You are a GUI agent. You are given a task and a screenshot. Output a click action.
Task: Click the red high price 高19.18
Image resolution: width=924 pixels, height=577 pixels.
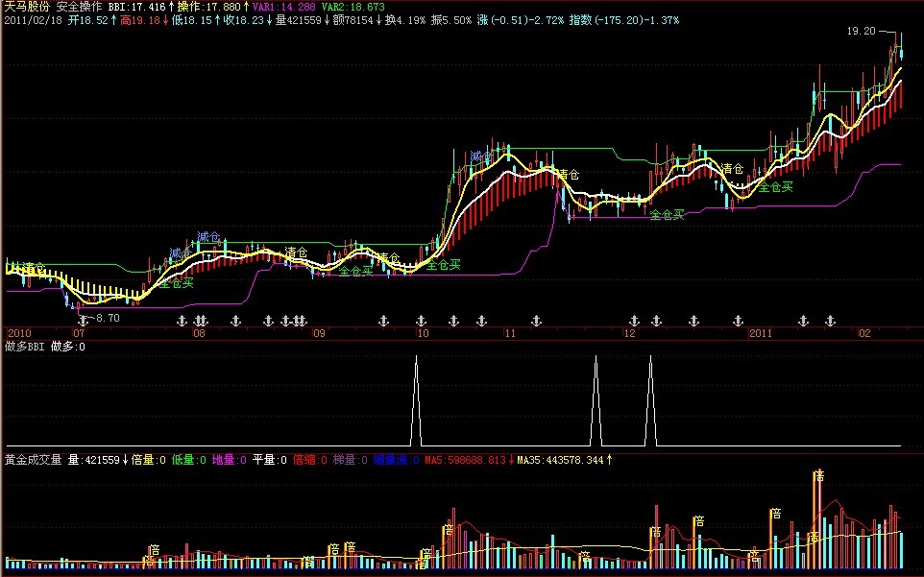(140, 20)
